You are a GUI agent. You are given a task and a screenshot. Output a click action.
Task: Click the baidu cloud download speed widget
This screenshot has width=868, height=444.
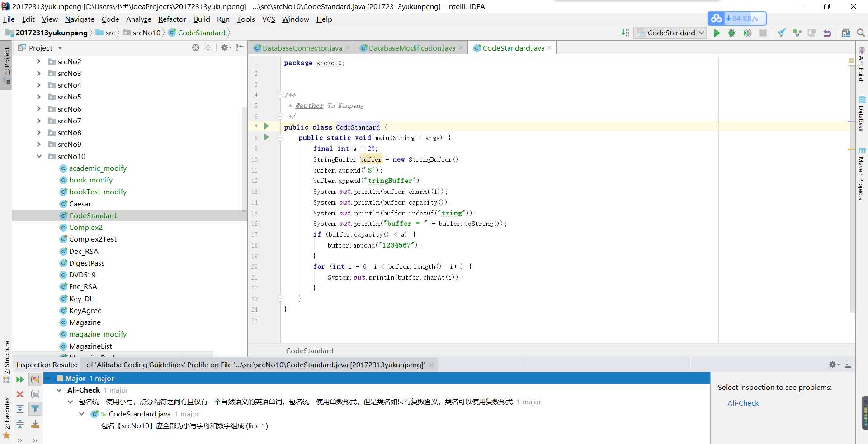pyautogui.click(x=737, y=19)
